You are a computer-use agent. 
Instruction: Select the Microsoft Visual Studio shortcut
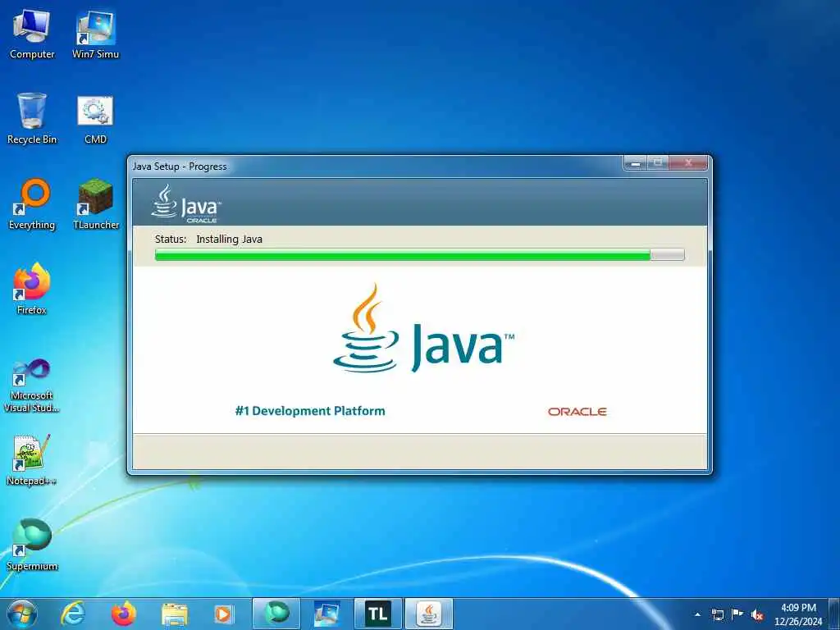32,386
